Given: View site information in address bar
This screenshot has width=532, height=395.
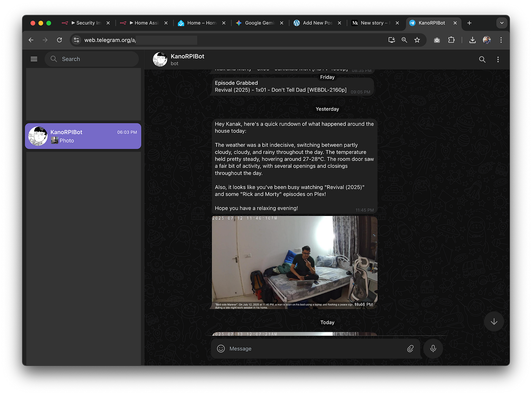Looking at the screenshot, I should pyautogui.click(x=76, y=40).
